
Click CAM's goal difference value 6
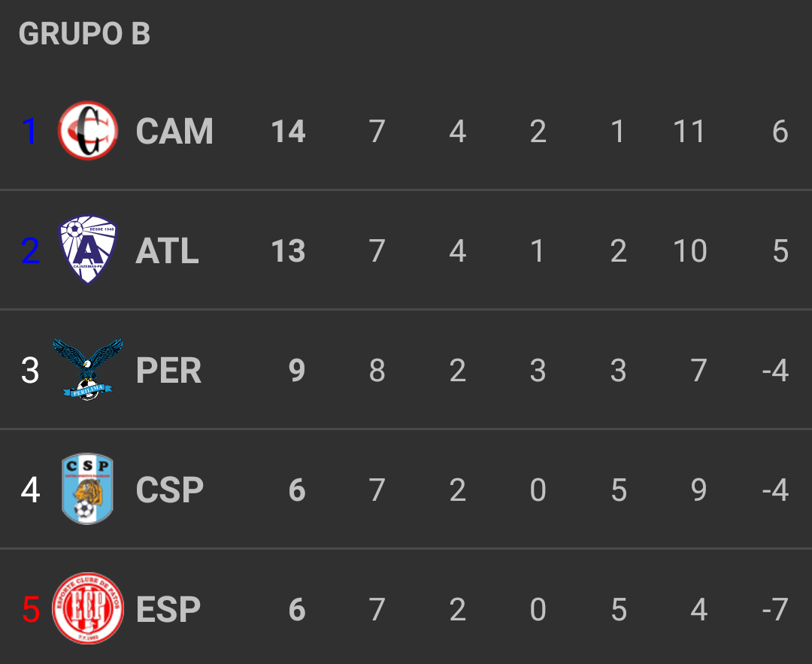pyautogui.click(x=780, y=132)
